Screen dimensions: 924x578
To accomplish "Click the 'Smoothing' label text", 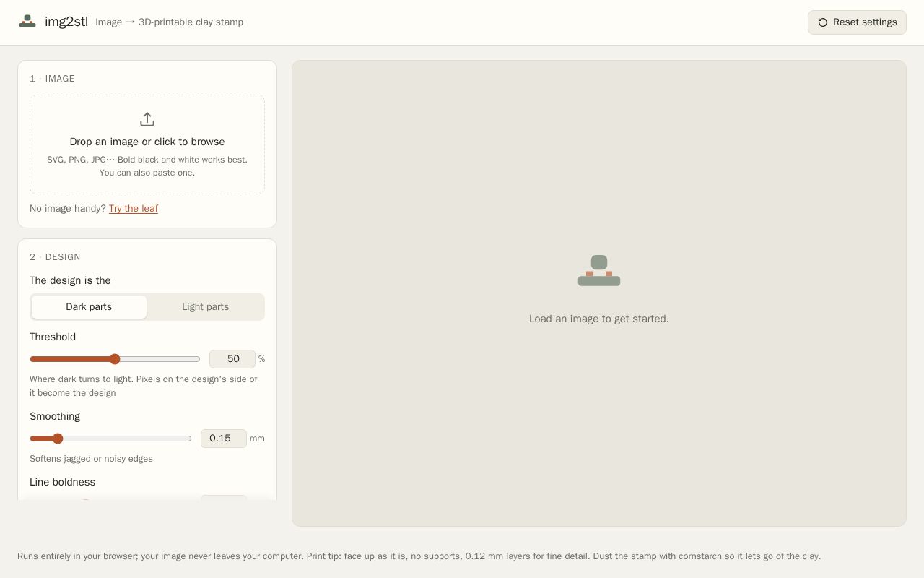I will tap(55, 417).
